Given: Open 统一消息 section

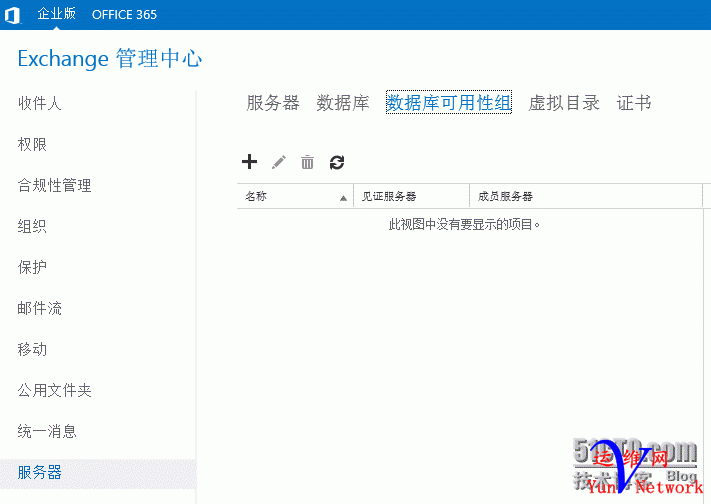Looking at the screenshot, I should pyautogui.click(x=47, y=431).
